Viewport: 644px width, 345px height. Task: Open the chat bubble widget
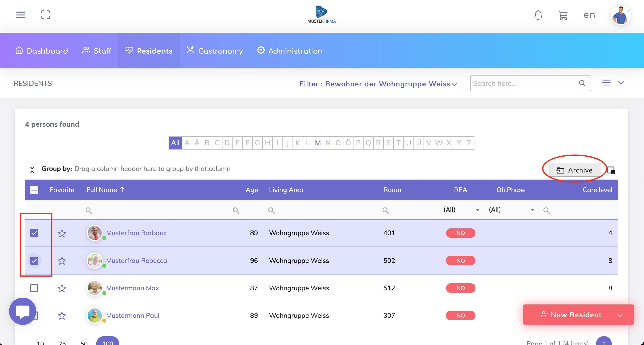pos(23,311)
